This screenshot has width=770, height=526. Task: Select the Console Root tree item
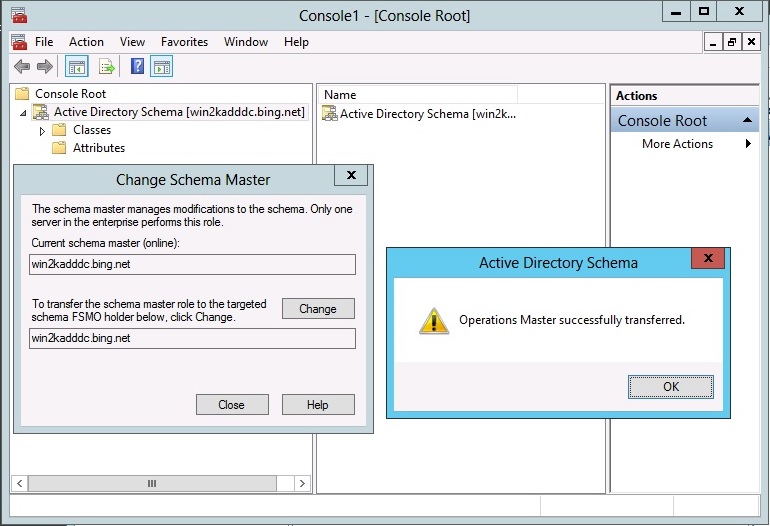click(70, 93)
